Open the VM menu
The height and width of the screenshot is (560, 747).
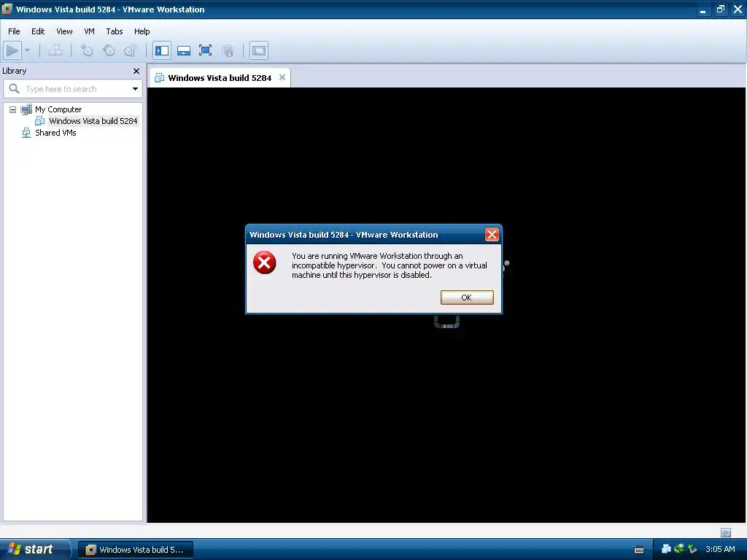[x=89, y=31]
